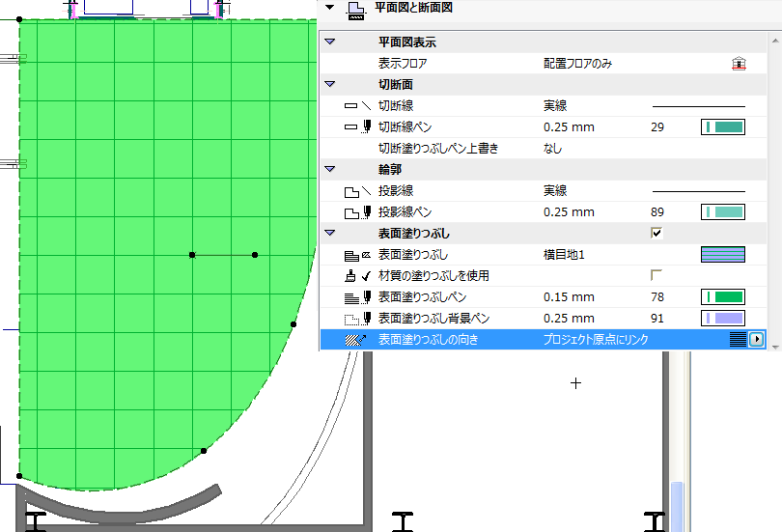Open the 表面塗りつぶしの向き arrow popup button
The height and width of the screenshot is (532, 782).
click(757, 340)
